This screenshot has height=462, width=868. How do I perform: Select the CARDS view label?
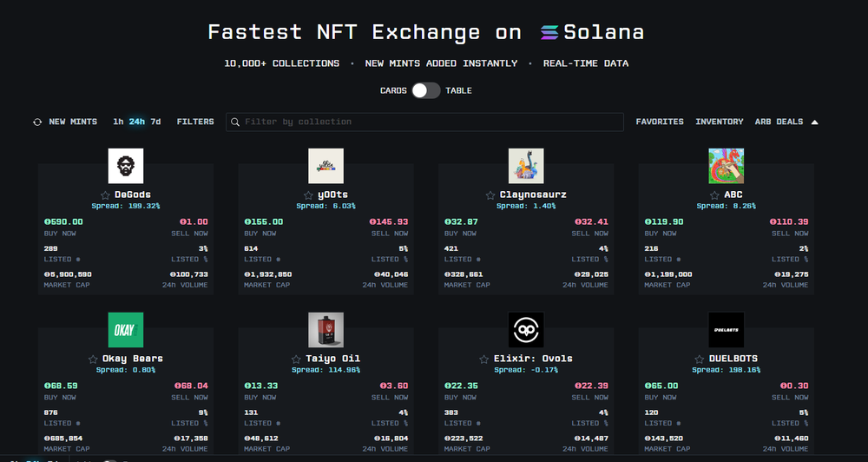pos(393,90)
